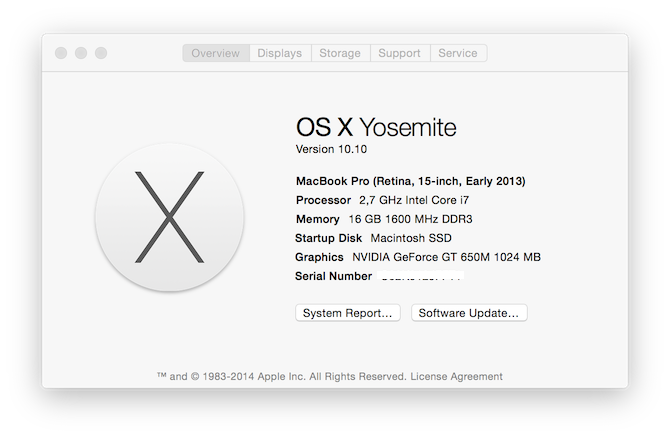670x438 pixels.
Task: Switch to the Overview tab
Action: click(216, 53)
